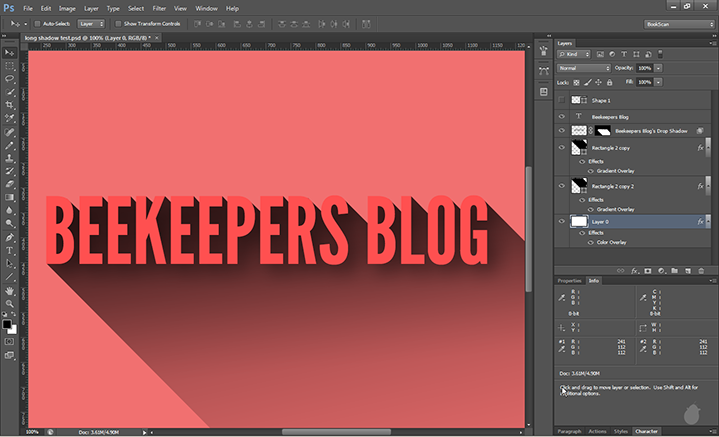Select the Zoom tool
Screen dimensions: 719x437
click(9, 302)
